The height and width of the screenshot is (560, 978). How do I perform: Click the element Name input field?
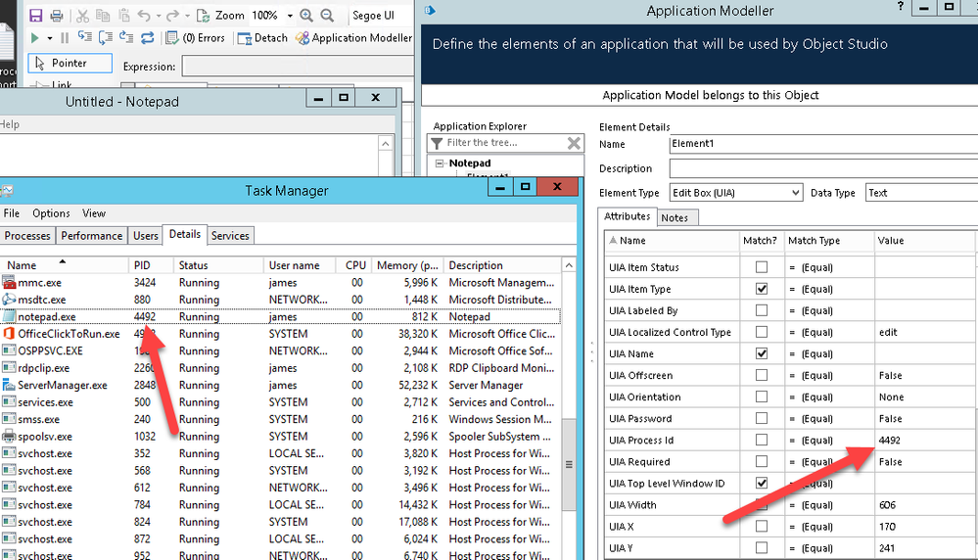(x=822, y=144)
